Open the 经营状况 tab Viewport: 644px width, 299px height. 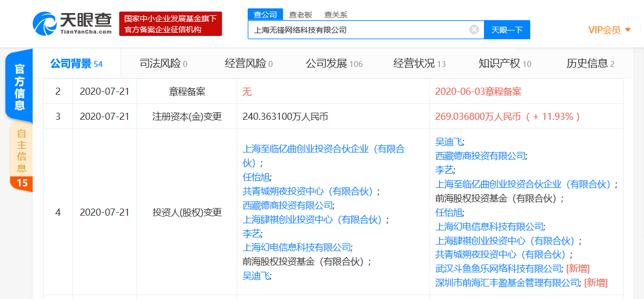pyautogui.click(x=419, y=64)
